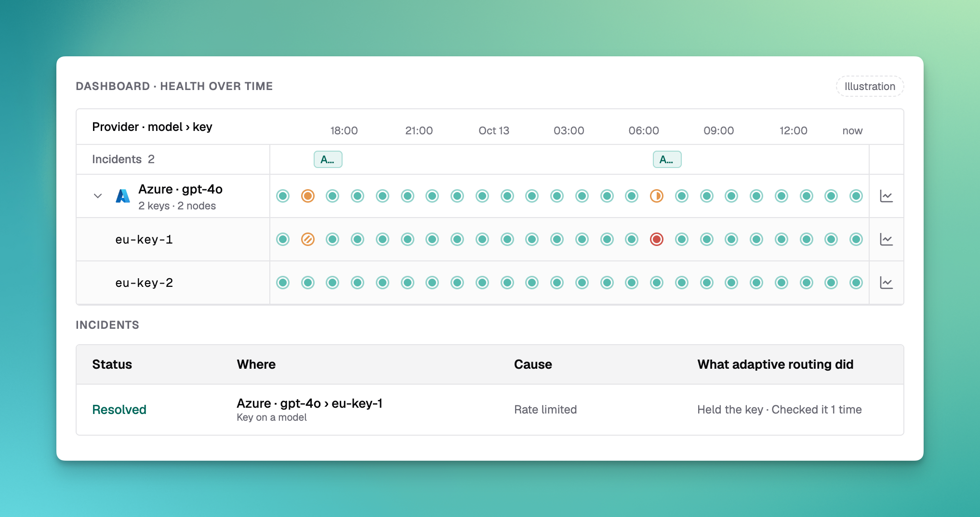Open chart icon for eu-key-1 row
Viewport: 980px width, 517px height.
pyautogui.click(x=887, y=239)
